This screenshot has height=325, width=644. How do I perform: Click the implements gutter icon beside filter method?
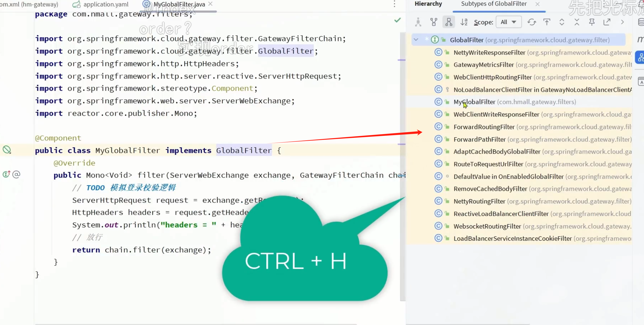[6, 174]
